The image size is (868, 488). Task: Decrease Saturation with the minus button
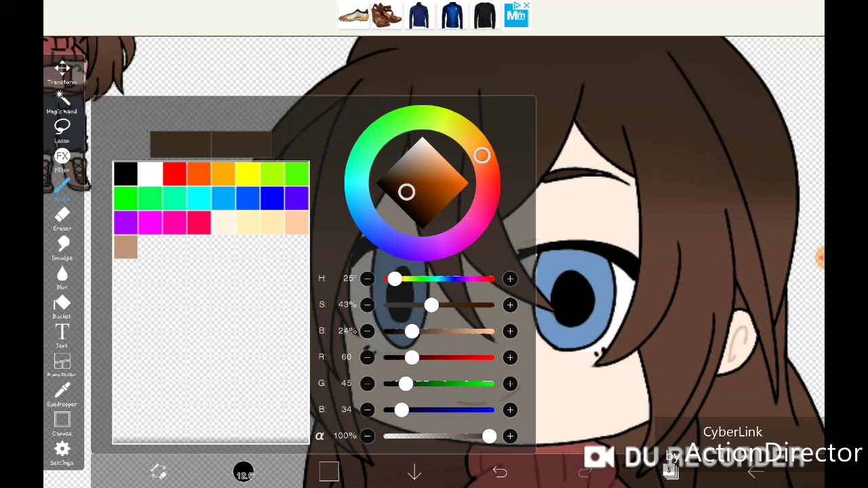tap(367, 305)
